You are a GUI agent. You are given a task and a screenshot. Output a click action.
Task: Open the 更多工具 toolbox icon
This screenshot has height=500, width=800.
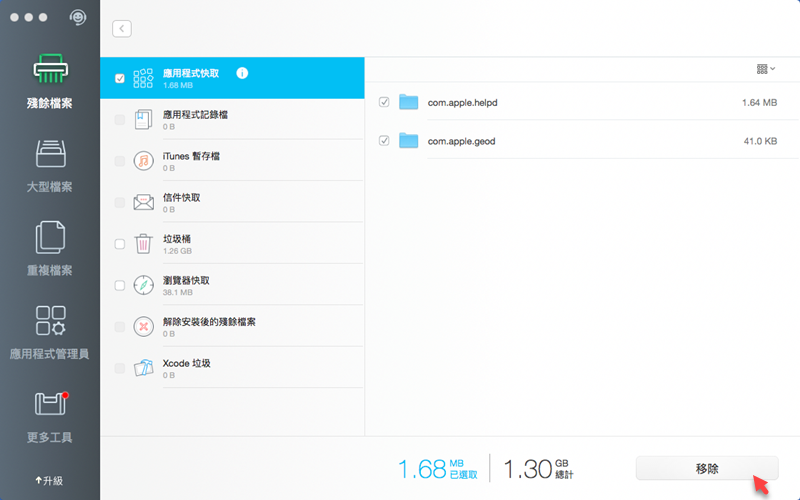pos(49,404)
